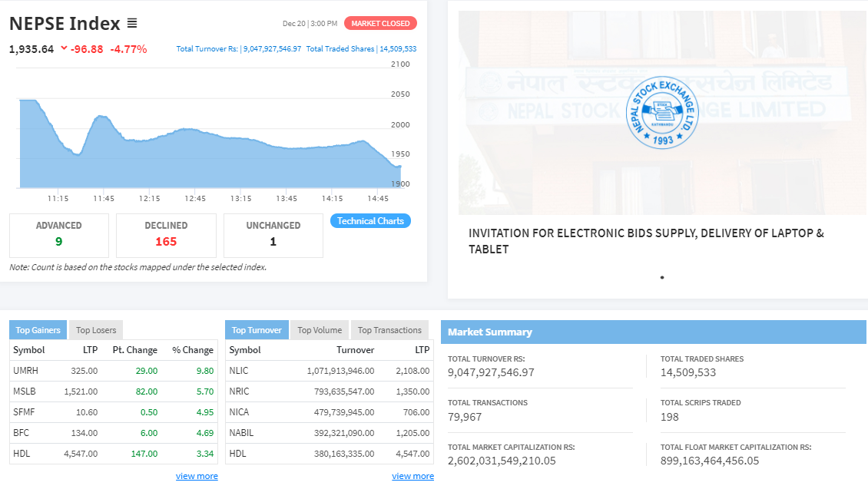This screenshot has width=868, height=489.
Task: Click the Dec 20 3:00 PM timestamp
Action: click(310, 24)
